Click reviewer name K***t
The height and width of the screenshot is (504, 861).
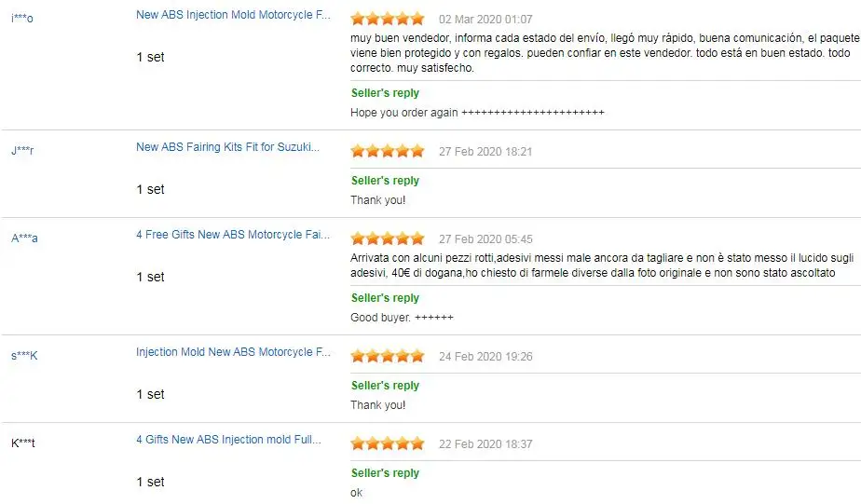tap(23, 443)
